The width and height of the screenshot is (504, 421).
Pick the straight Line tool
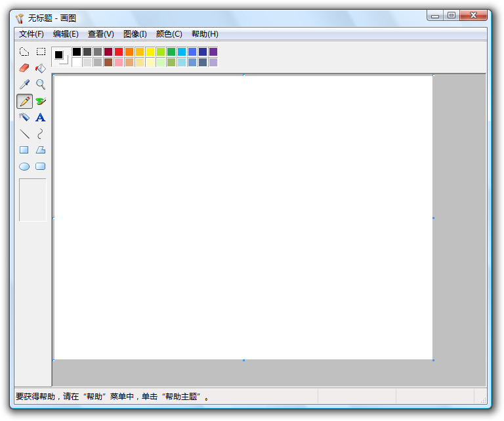(24, 134)
